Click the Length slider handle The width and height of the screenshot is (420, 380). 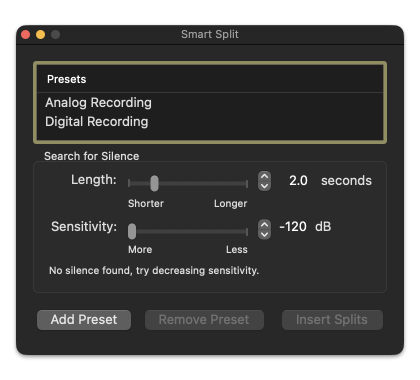[x=154, y=183]
